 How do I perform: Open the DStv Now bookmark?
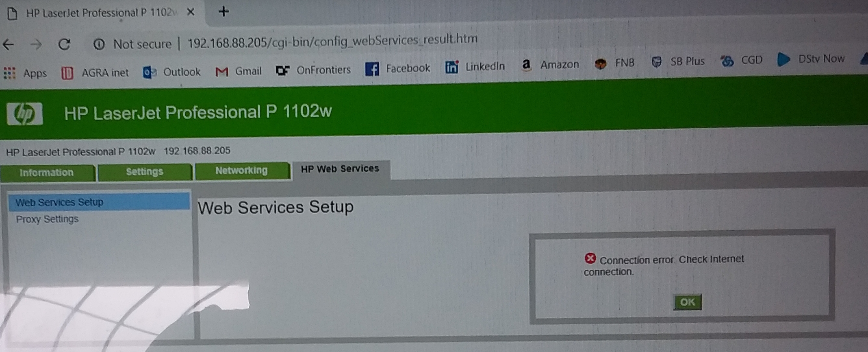tap(811, 59)
